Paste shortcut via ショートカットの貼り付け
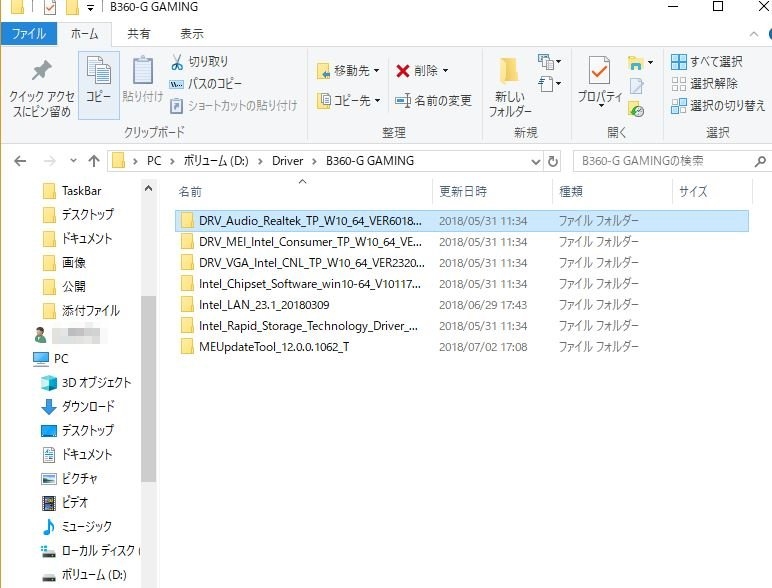The width and height of the screenshot is (772, 588). (x=233, y=105)
